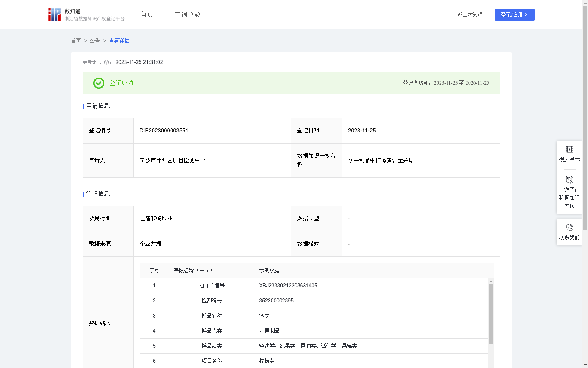Select the 蜜饯类、凉果类 subcategory cell
The image size is (588, 368).
371,346
